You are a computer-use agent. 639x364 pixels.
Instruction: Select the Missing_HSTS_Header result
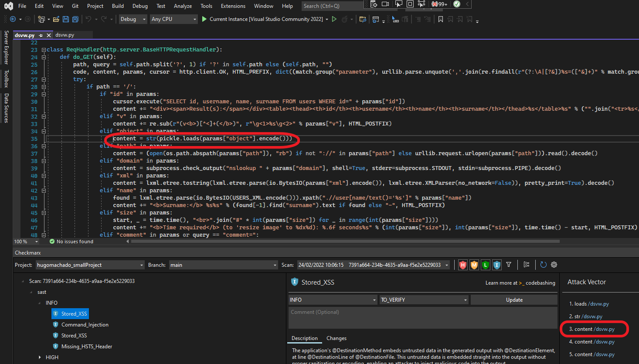(87, 347)
